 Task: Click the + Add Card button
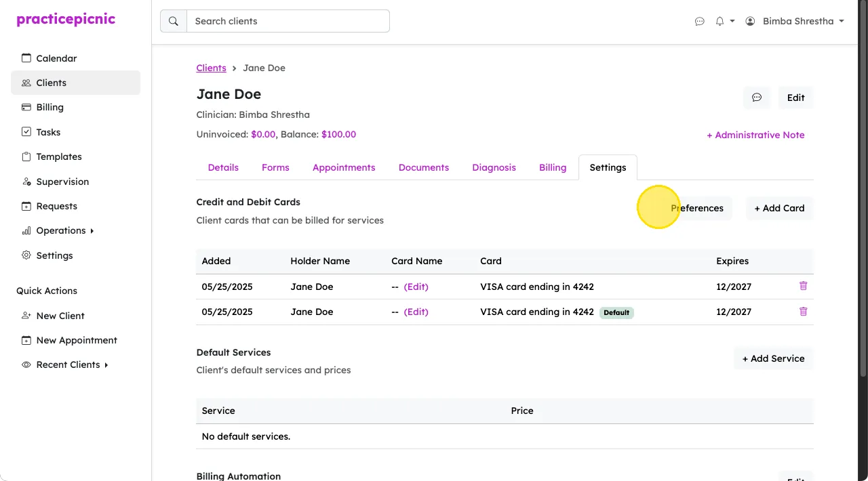click(x=779, y=208)
